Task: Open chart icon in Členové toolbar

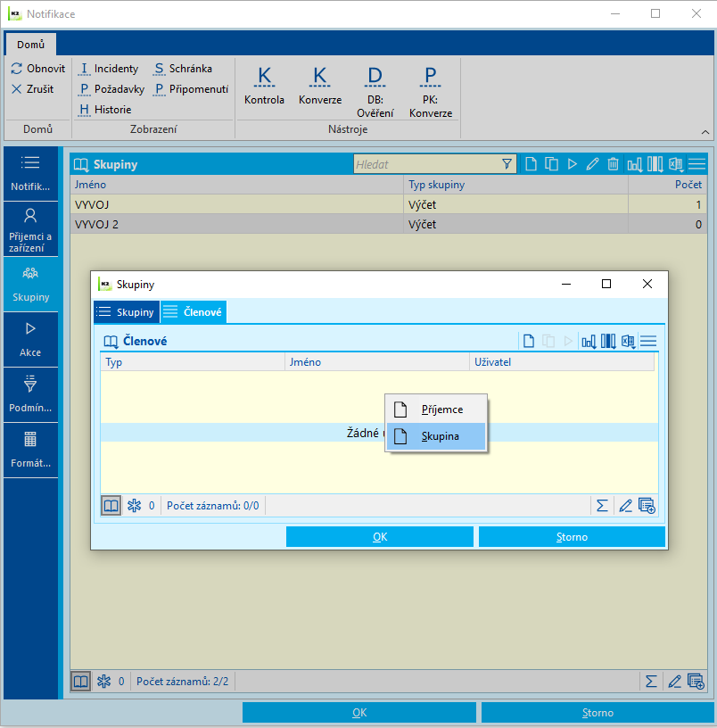Action: [589, 341]
